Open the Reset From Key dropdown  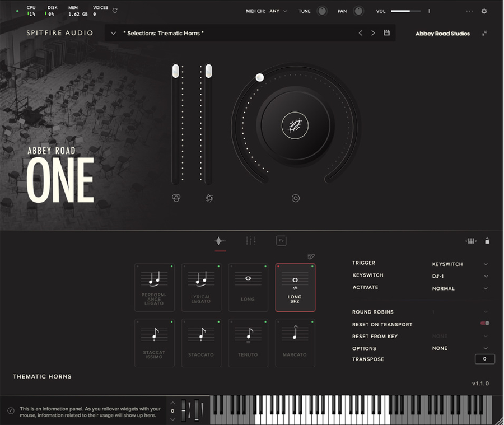tap(460, 337)
